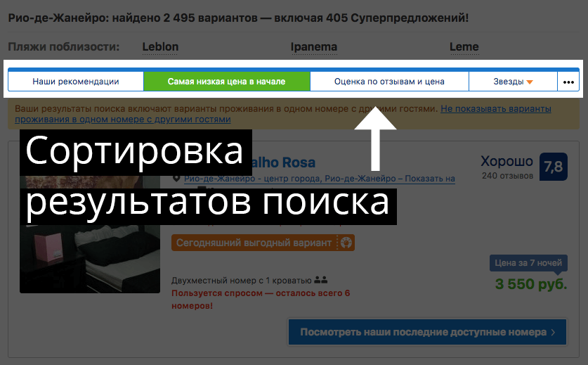The height and width of the screenshot is (365, 588).
Task: Click the 3 550 руб. price
Action: (530, 285)
